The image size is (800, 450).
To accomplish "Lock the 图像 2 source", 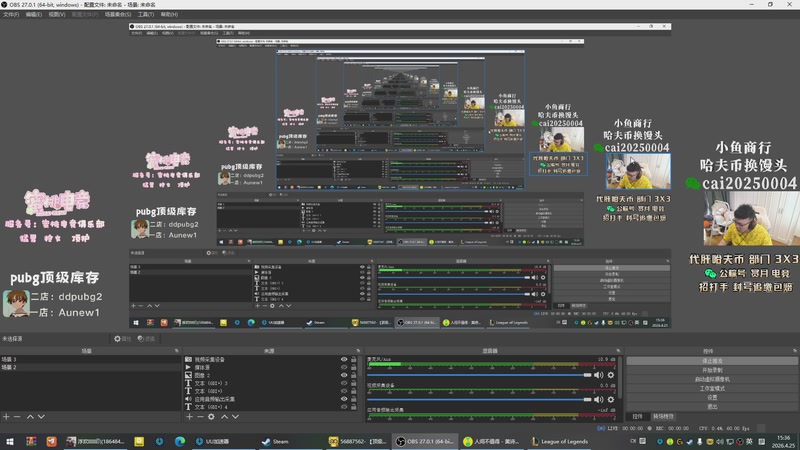I will (354, 375).
